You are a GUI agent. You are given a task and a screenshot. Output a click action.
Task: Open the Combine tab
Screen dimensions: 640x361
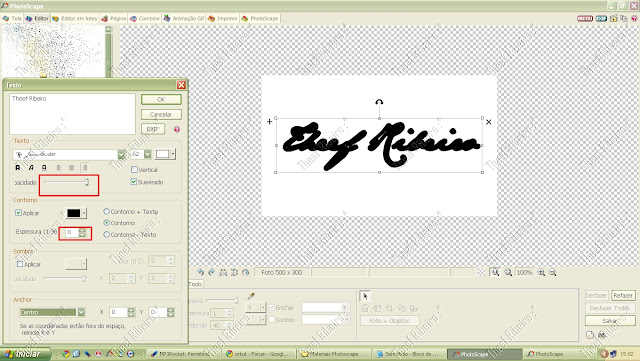tap(145, 19)
